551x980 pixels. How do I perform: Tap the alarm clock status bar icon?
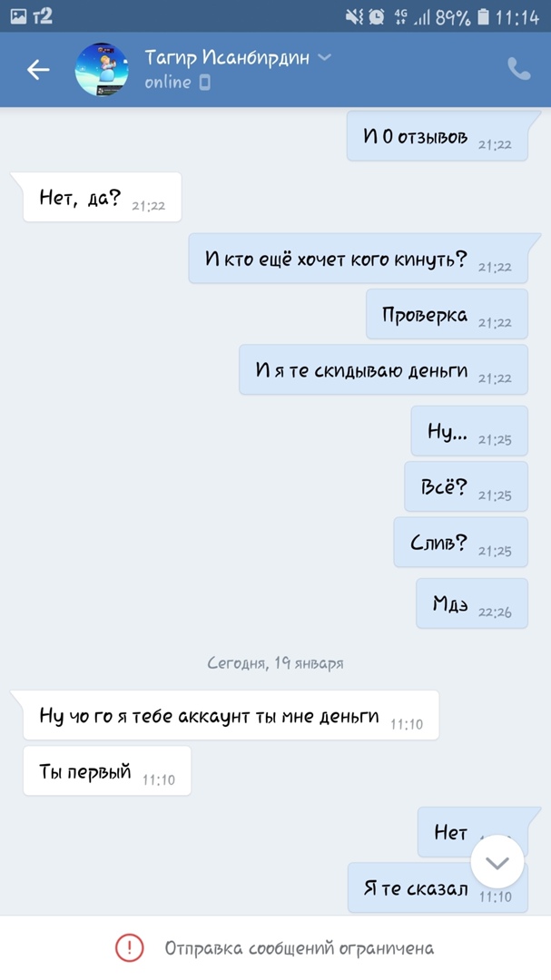(x=377, y=17)
